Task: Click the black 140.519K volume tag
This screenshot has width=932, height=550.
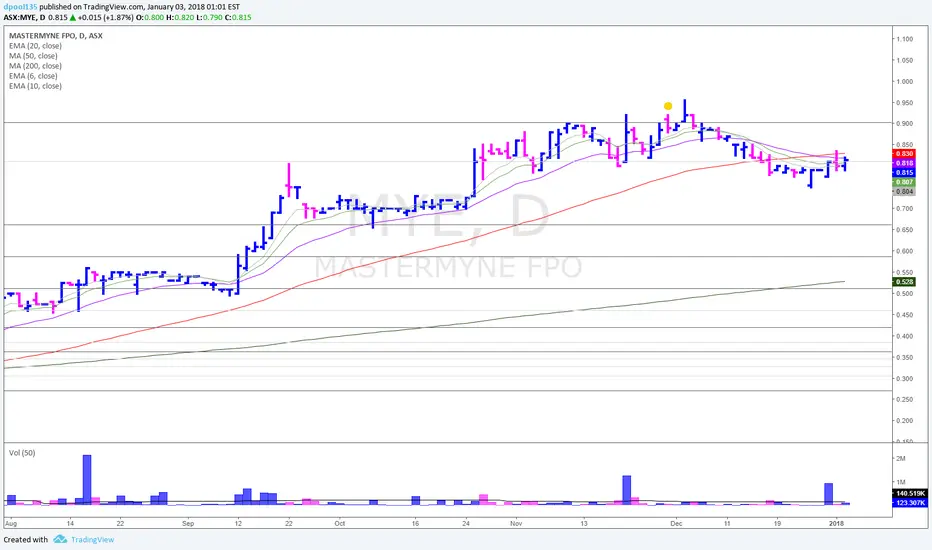Action: tap(910, 494)
